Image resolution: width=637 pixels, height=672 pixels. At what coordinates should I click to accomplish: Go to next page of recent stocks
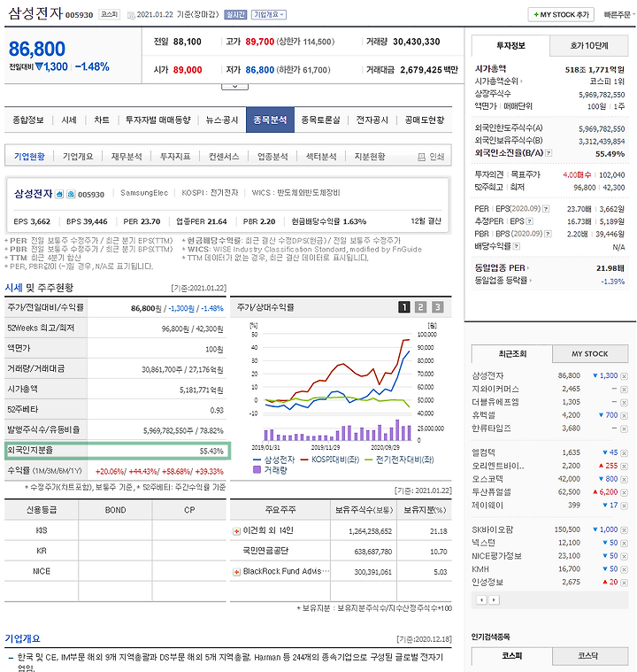tap(494, 599)
